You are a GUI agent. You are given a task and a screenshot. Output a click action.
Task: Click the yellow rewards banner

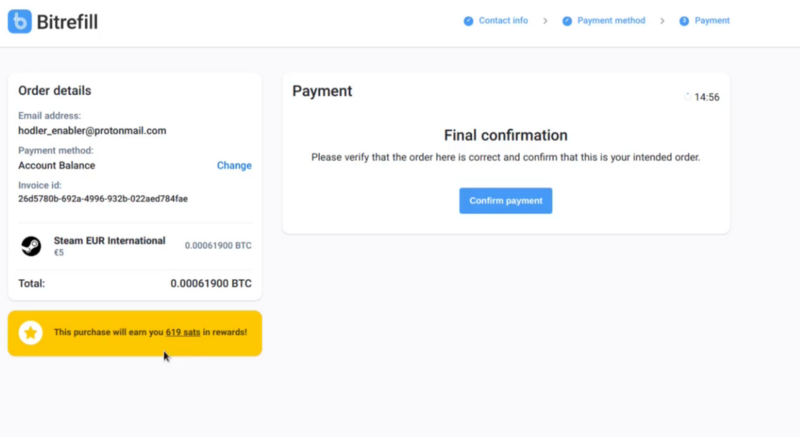pyautogui.click(x=135, y=333)
